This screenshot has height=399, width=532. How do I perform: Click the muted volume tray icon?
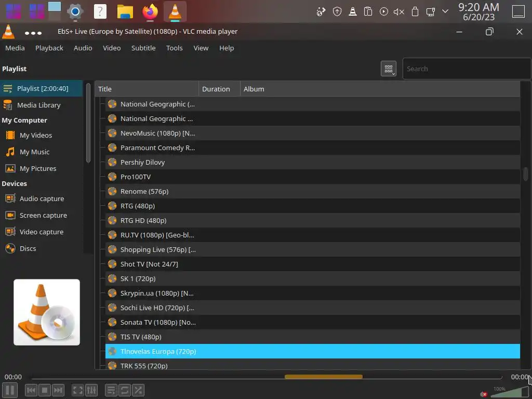(x=399, y=12)
